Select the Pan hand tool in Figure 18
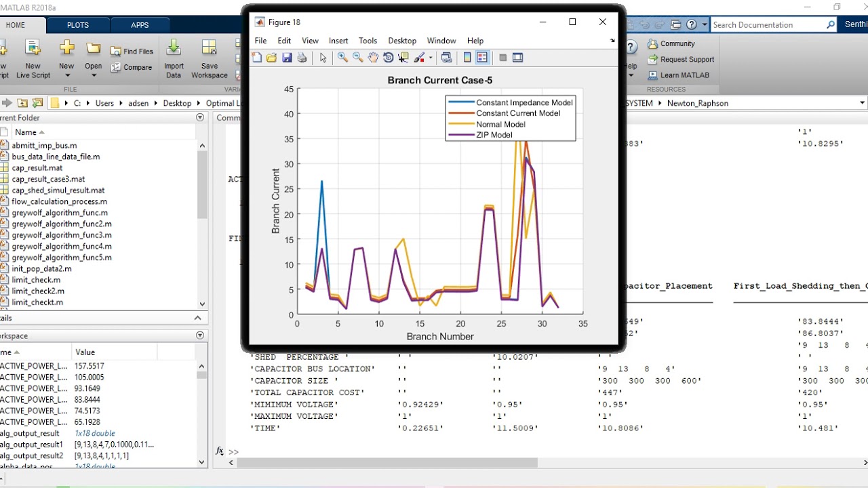The height and width of the screenshot is (488, 868). [x=373, y=58]
